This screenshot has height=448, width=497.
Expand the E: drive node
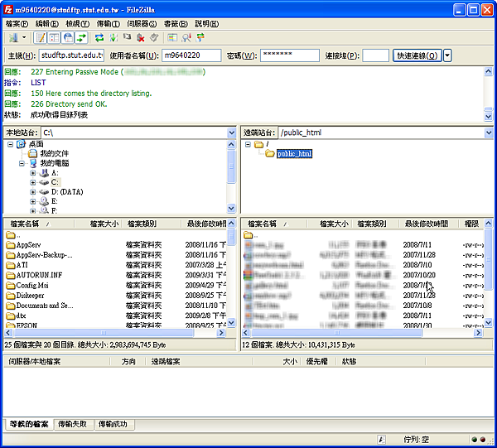[32, 201]
